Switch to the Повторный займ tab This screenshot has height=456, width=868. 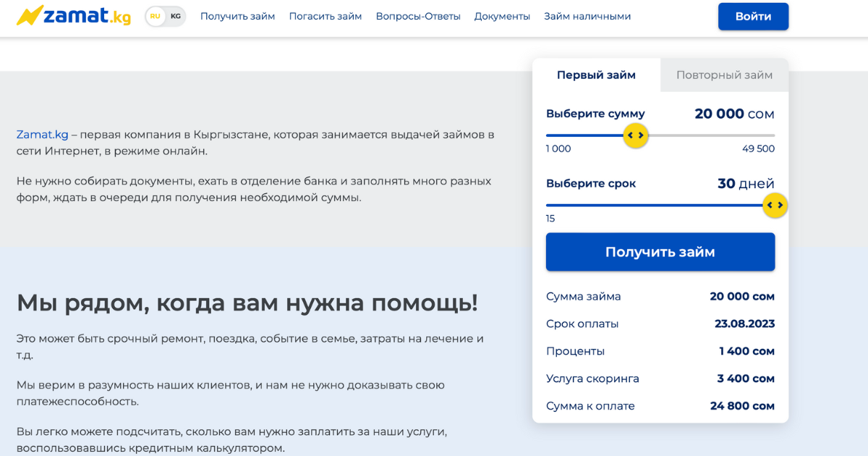(724, 75)
